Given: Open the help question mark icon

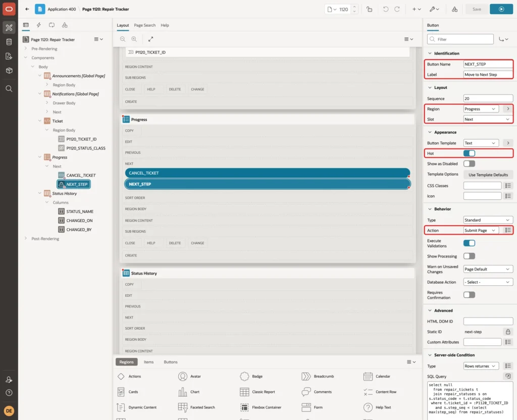Looking at the screenshot, I should 9,393.
